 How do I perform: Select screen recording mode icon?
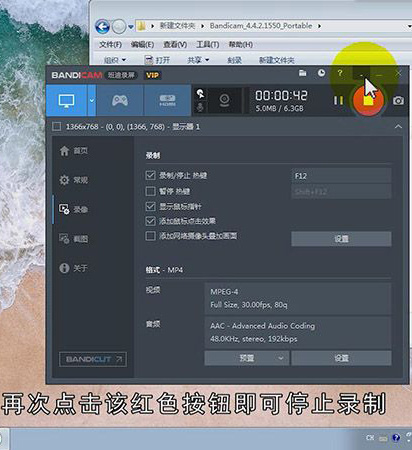click(x=66, y=100)
